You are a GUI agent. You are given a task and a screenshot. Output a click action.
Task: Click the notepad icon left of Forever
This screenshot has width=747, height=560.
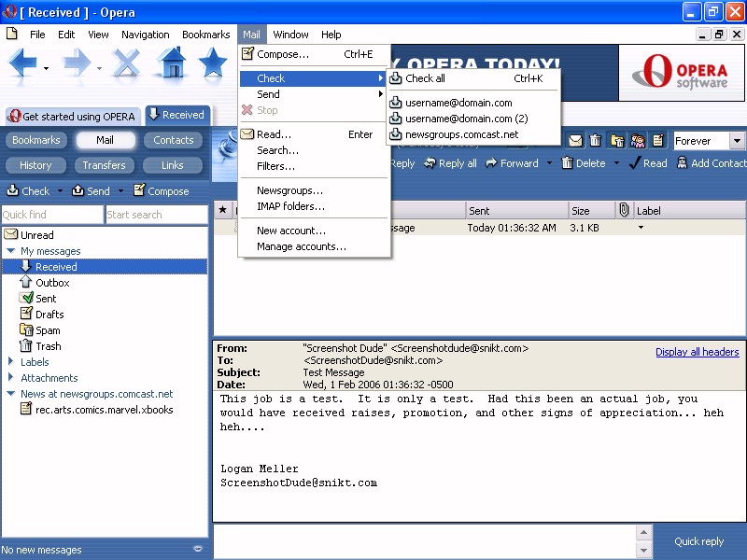pyautogui.click(x=658, y=141)
